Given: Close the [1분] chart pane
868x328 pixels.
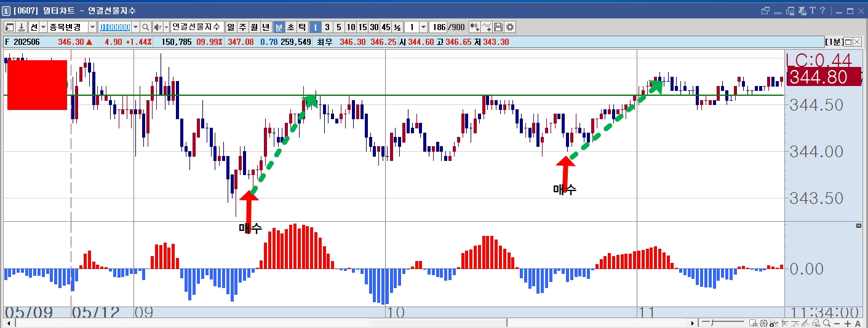Looking at the screenshot, I should point(857,42).
